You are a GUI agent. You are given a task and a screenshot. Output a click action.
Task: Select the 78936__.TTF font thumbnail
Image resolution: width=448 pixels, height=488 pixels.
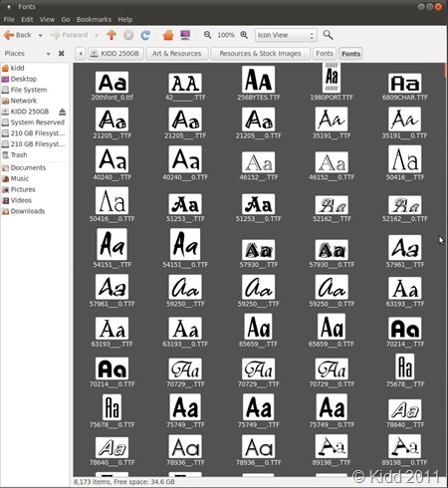point(185,446)
